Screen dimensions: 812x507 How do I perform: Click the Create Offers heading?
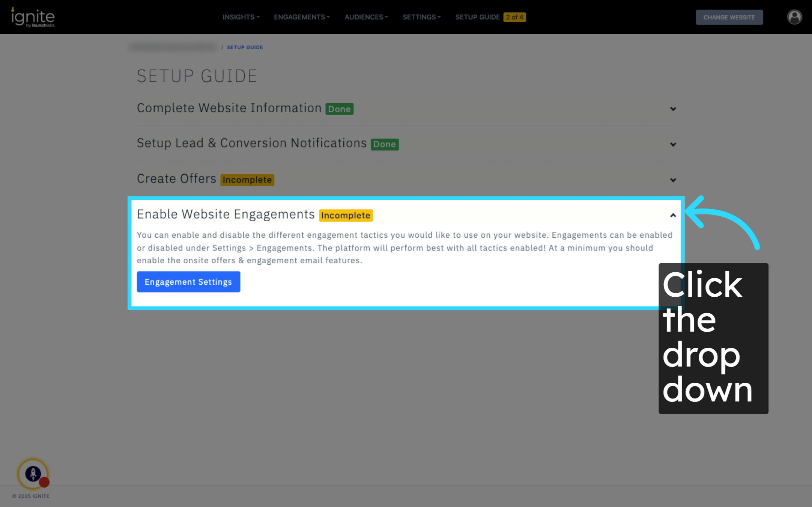tap(176, 179)
